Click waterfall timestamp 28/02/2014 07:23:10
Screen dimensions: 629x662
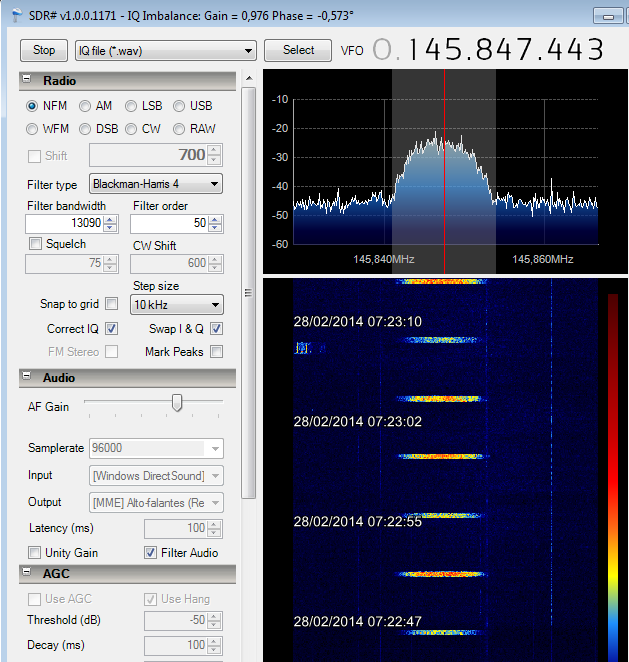click(x=358, y=322)
